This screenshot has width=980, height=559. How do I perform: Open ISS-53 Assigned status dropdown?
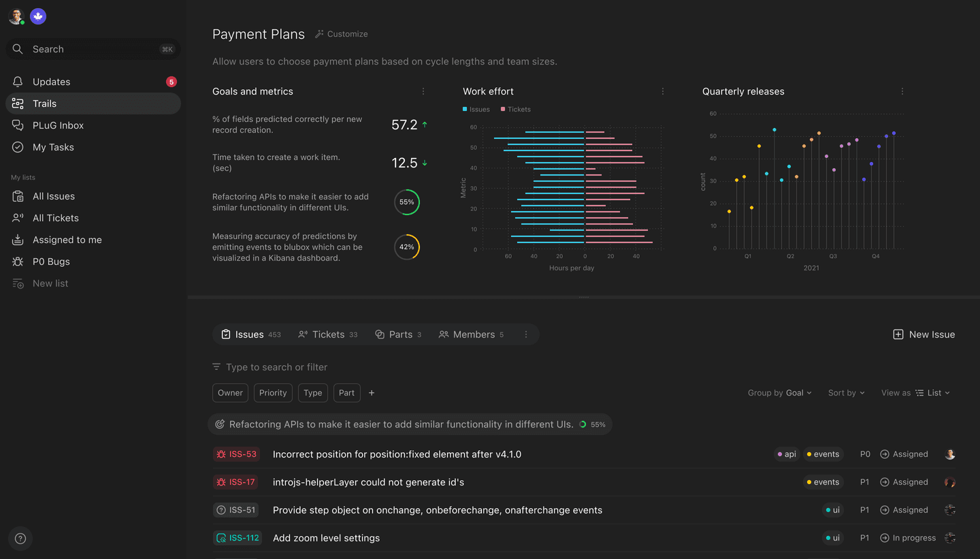(904, 454)
